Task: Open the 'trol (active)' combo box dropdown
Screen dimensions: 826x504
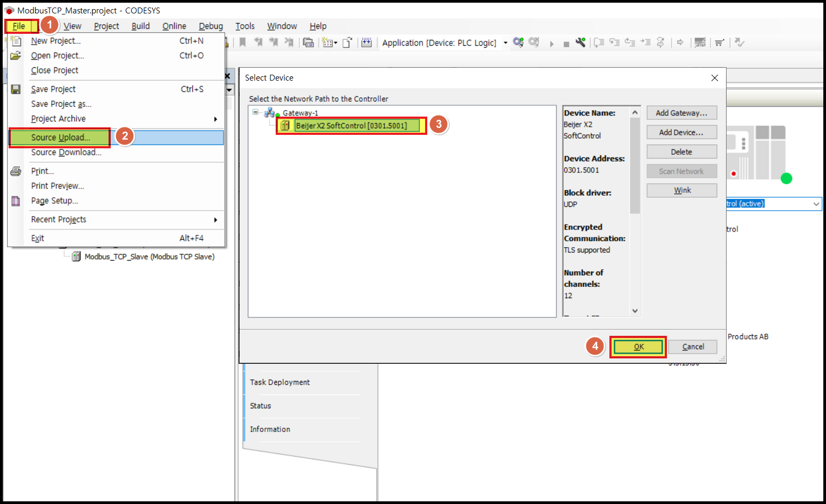Action: (x=816, y=204)
